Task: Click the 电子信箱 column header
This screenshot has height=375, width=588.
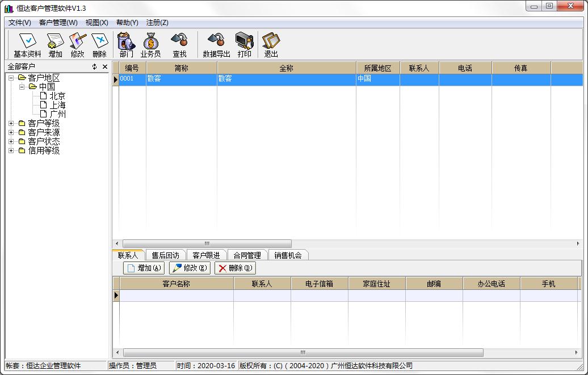Action: [x=320, y=284]
